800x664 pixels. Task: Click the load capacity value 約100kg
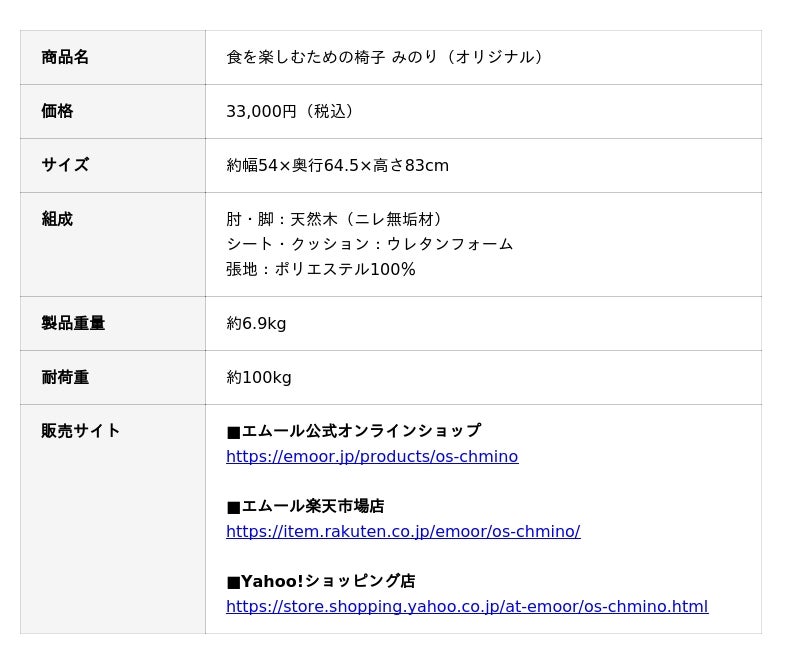click(259, 377)
